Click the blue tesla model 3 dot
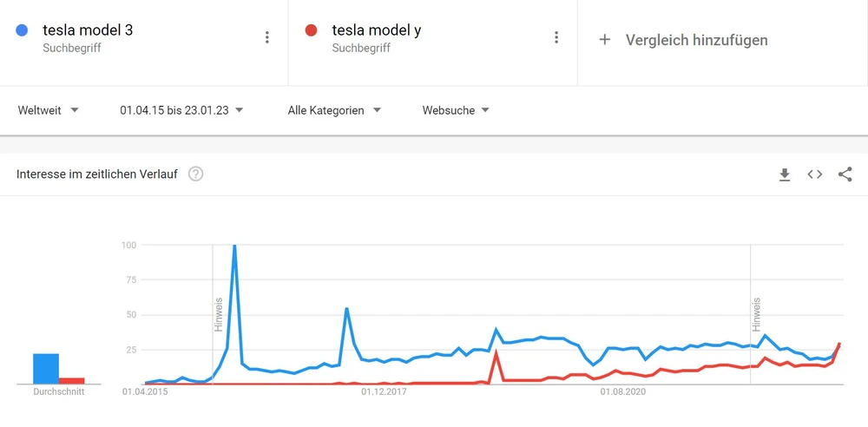Image resolution: width=868 pixels, height=427 pixels. 22,31
